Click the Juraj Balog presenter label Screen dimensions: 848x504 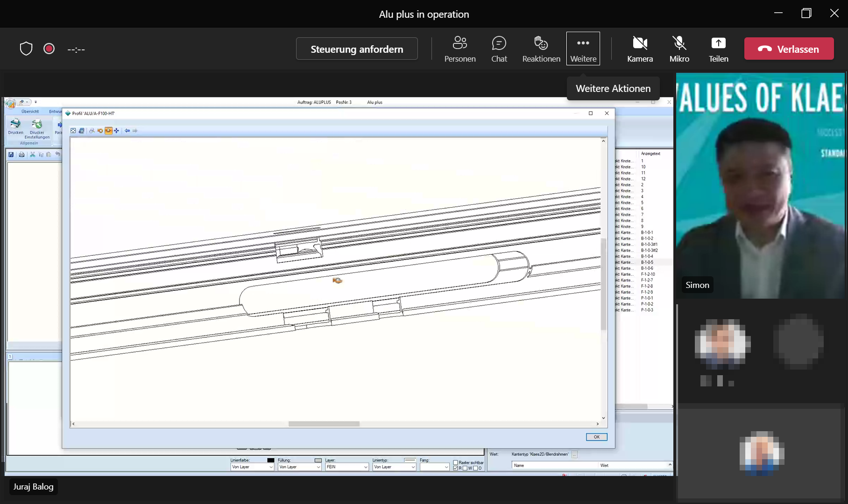click(33, 487)
